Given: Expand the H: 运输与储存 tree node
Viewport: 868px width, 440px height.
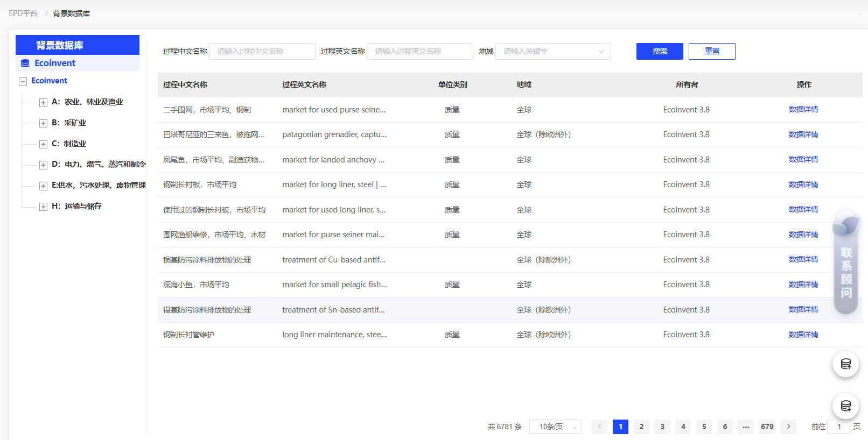Looking at the screenshot, I should [x=43, y=207].
